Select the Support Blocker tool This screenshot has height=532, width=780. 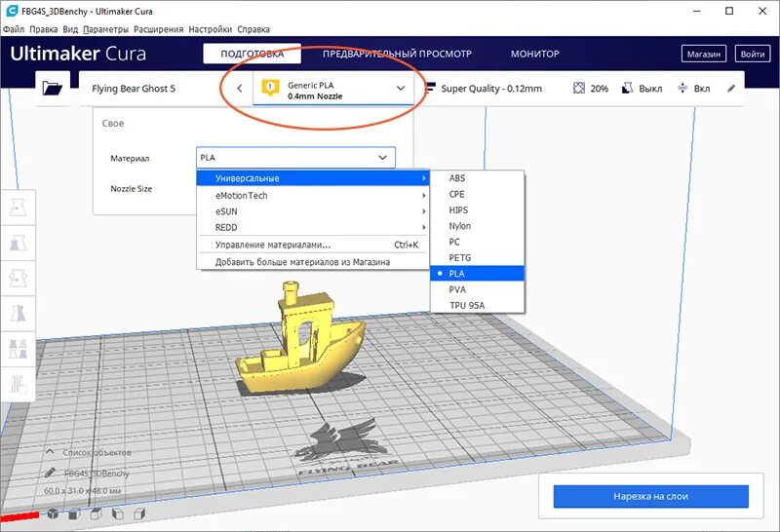click(x=18, y=384)
